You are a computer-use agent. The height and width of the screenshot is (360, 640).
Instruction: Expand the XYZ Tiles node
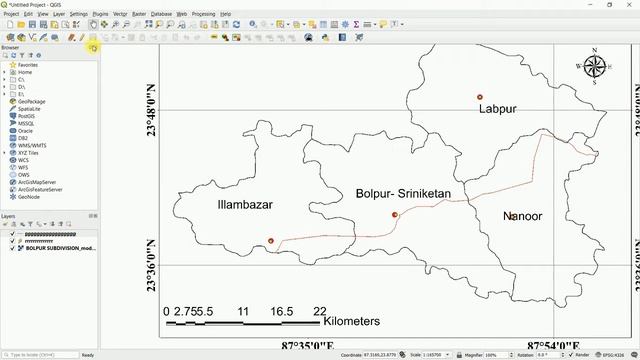[x=4, y=153]
